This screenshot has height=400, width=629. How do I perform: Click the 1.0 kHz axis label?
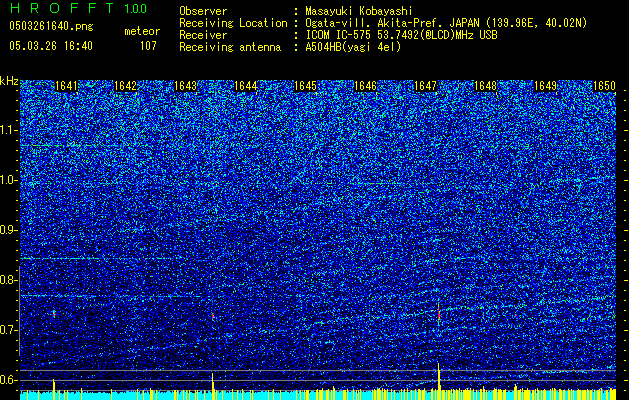click(x=8, y=180)
